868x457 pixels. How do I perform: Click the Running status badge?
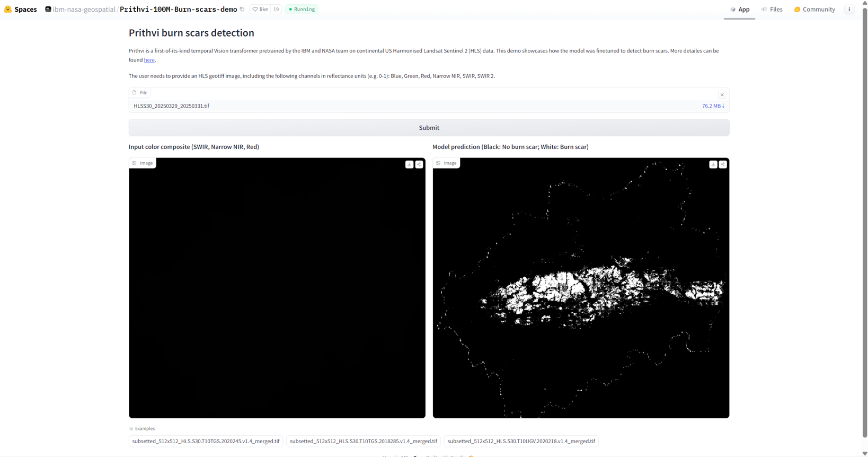coord(302,9)
